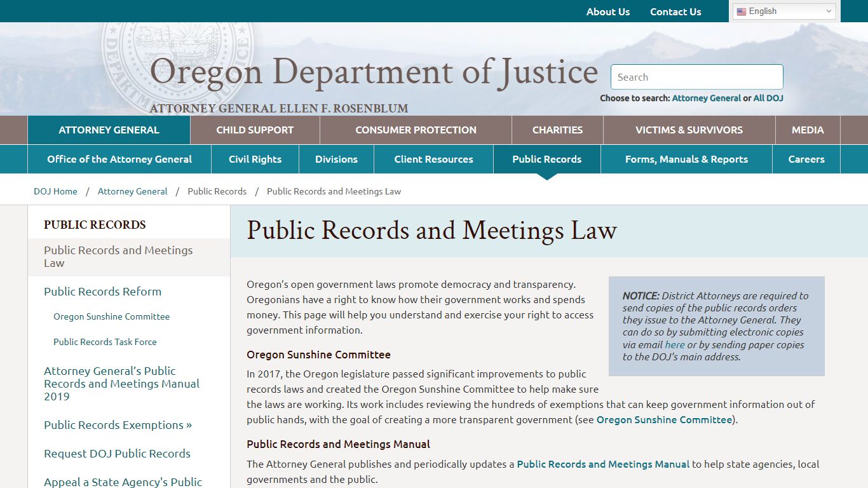Select Public Records and Meetings Law sidebar item
Screen dimensions: 868x488
(x=128, y=257)
